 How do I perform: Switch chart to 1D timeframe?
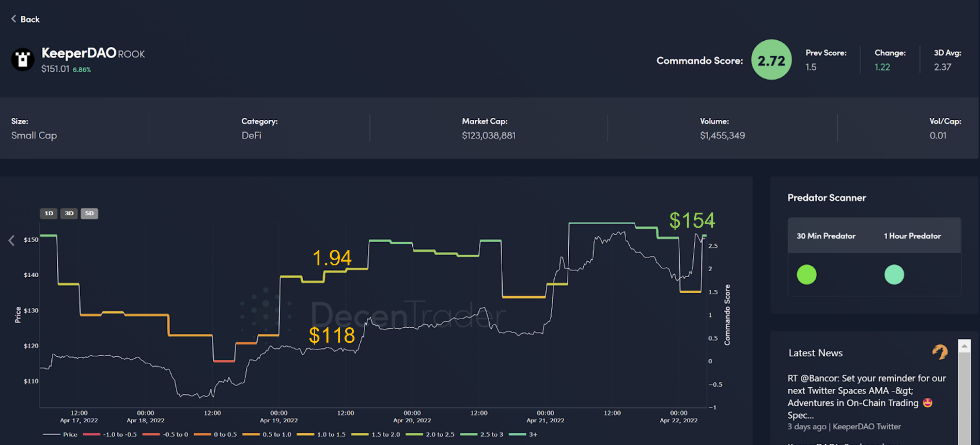tap(49, 213)
